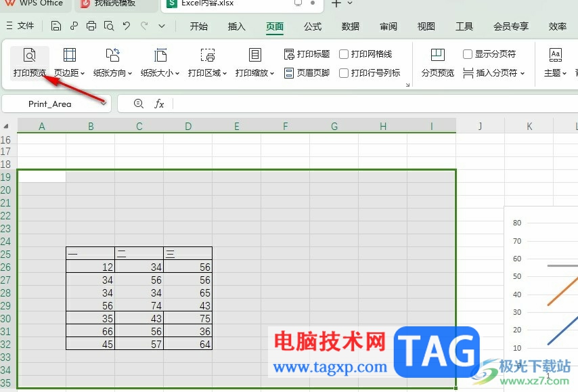Click cell containing 74 in row 29
Screen dimensions: 578x392
[139, 305]
